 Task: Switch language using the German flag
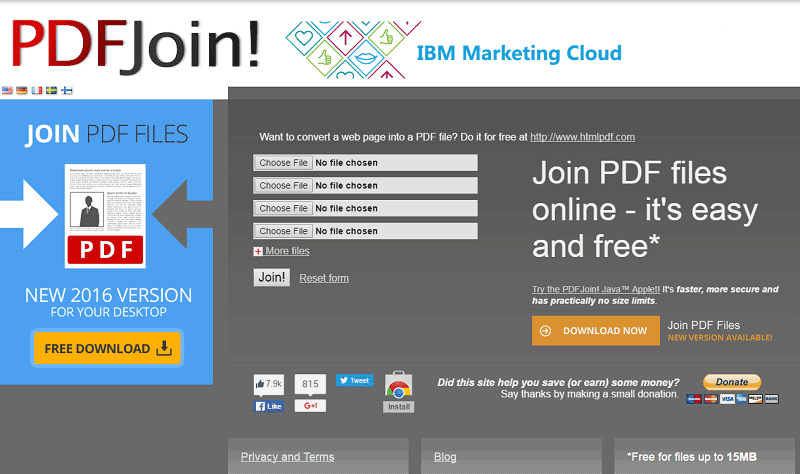[x=21, y=90]
